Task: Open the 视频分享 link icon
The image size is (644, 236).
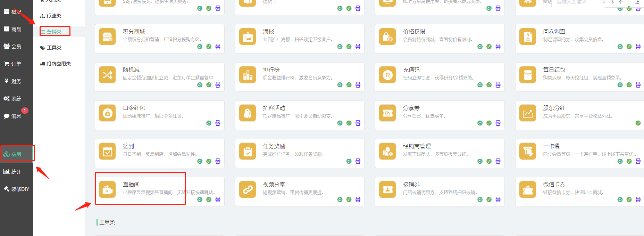Action: tap(248, 190)
